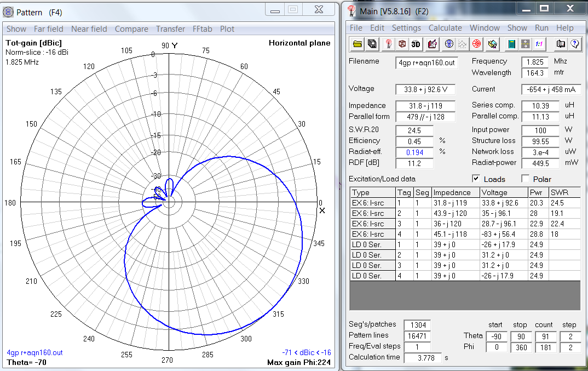Screen dimensions: 588x371
Task: Click the geometry builder folder toolbar icon
Action: tap(493, 44)
